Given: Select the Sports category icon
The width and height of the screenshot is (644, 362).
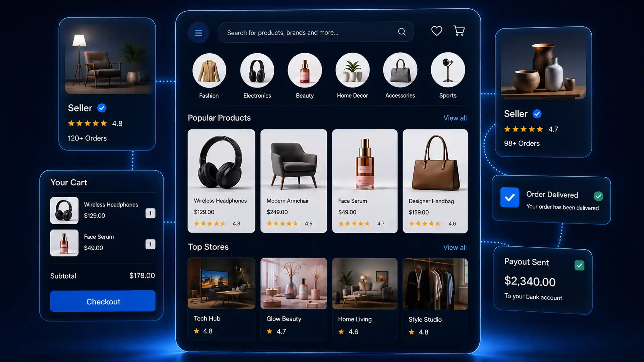Looking at the screenshot, I should click(448, 70).
